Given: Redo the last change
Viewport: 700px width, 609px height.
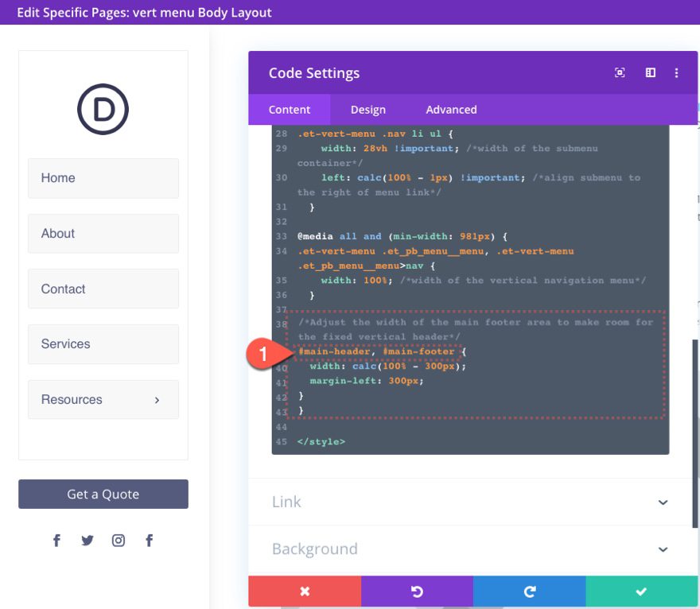Looking at the screenshot, I should tap(529, 590).
